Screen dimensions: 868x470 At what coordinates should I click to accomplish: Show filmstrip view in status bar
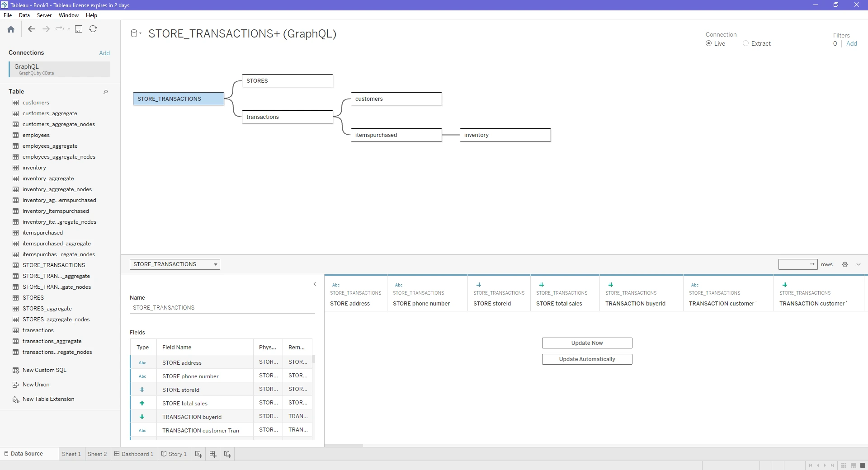pyautogui.click(x=854, y=465)
